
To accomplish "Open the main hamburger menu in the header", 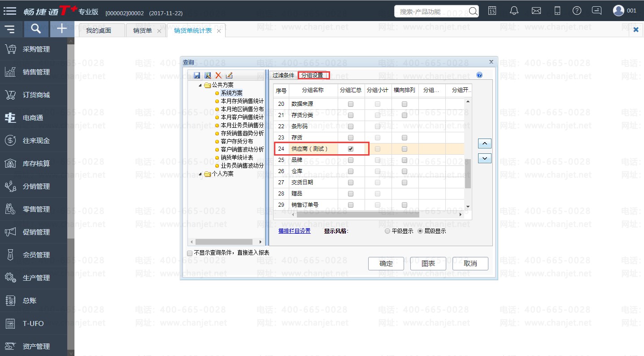I will pos(10,11).
